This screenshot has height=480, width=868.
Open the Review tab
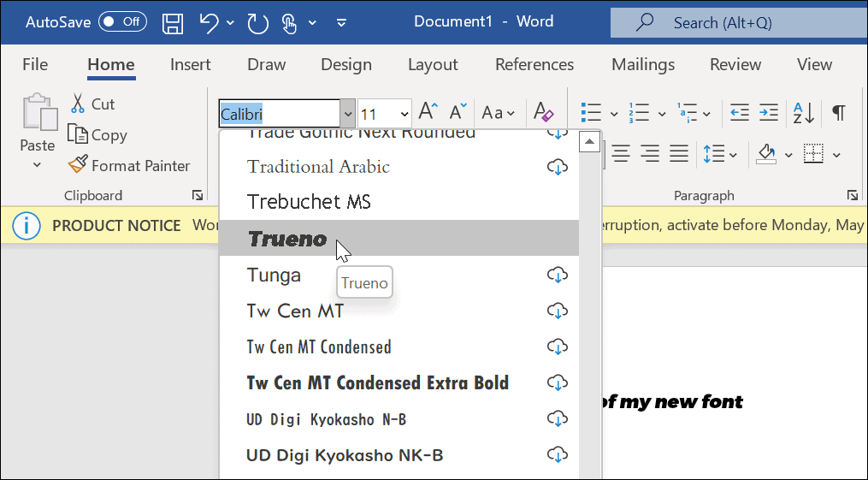pos(735,65)
